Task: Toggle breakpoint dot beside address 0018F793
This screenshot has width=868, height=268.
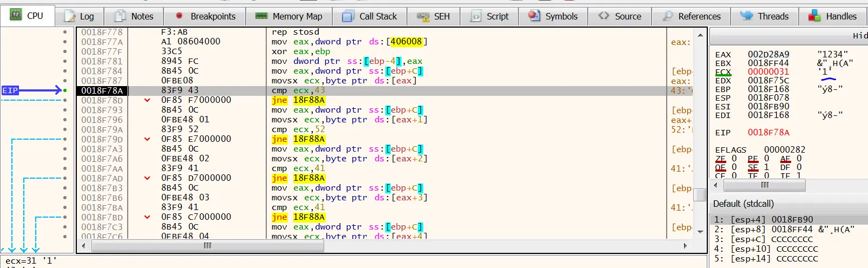Action: 65,110
